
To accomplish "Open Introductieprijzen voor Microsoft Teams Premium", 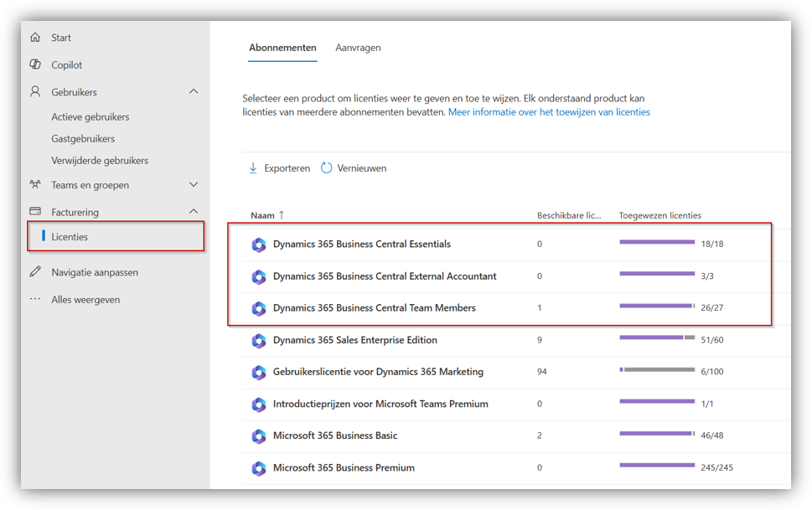I will click(x=380, y=404).
